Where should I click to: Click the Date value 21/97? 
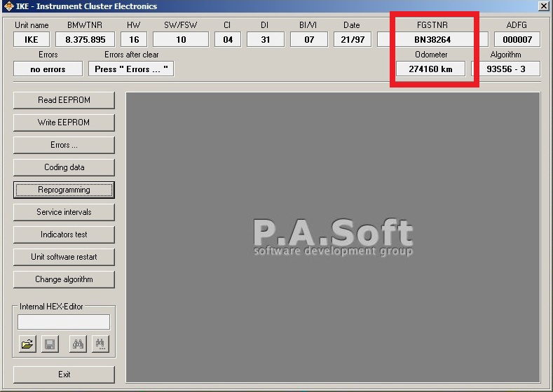click(353, 39)
